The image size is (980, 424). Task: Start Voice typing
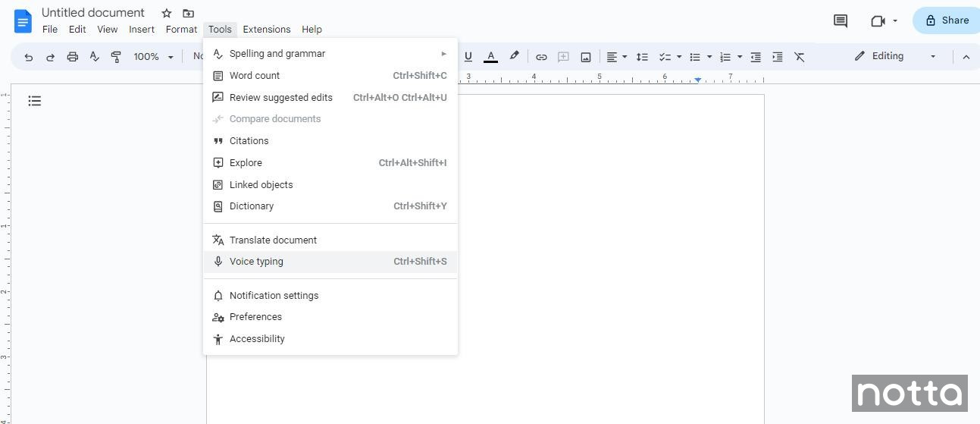(x=330, y=262)
